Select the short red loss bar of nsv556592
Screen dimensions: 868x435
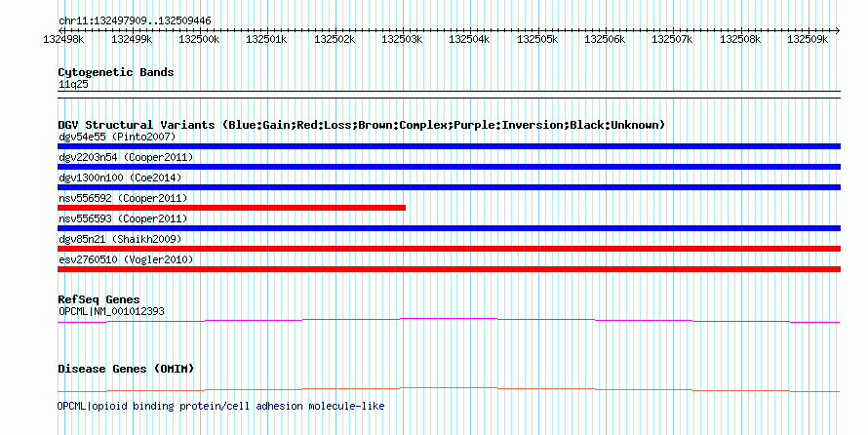click(231, 208)
